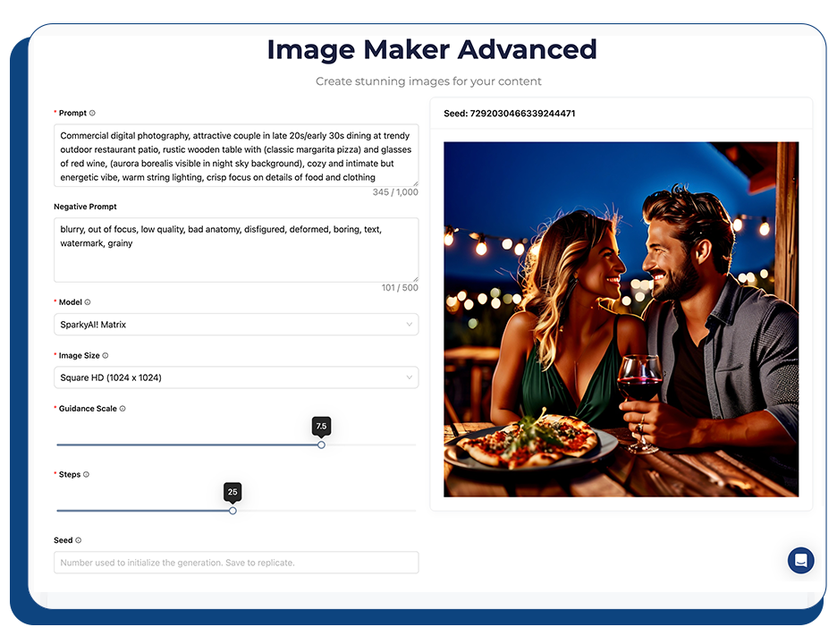Viewport: 837px width, 644px height.
Task: Click into the Negative Prompt text box
Action: pyautogui.click(x=236, y=250)
